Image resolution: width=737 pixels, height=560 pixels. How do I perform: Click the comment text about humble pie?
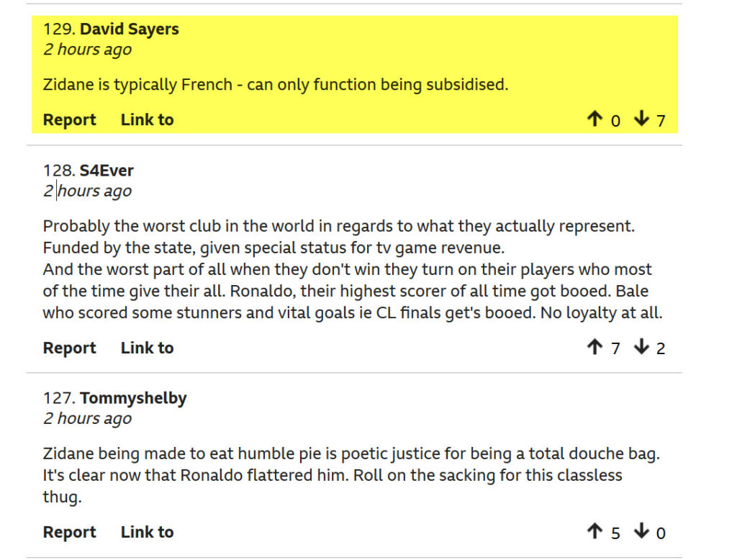pyautogui.click(x=351, y=475)
